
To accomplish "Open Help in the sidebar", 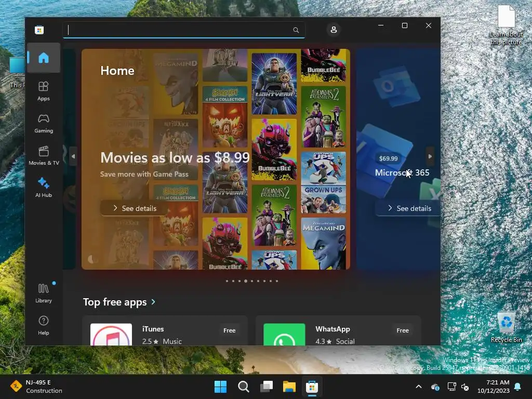I will [44, 326].
